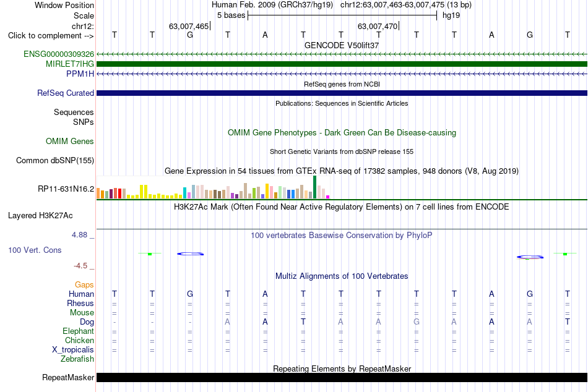
Task: Click the '5 bases' scale bar label
Action: point(231,15)
